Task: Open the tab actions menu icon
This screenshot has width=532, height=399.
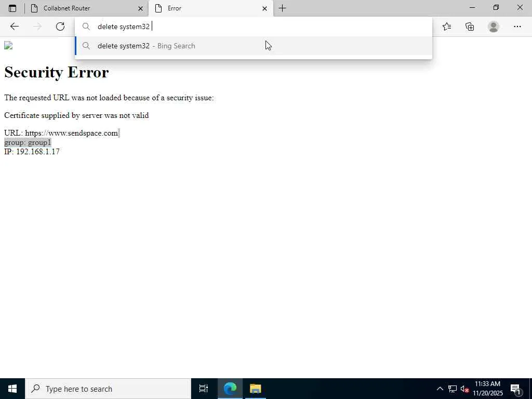Action: coord(12,8)
